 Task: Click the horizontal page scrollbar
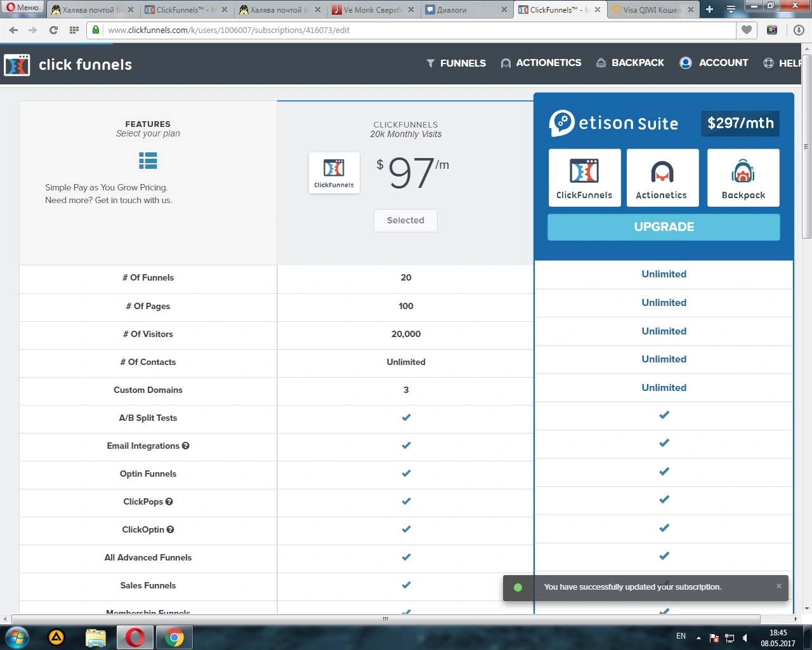(x=386, y=619)
